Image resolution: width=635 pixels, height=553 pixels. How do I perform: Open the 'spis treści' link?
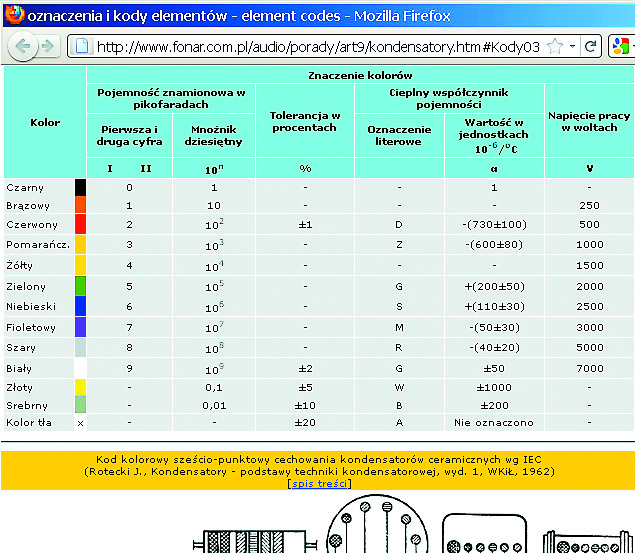[319, 484]
